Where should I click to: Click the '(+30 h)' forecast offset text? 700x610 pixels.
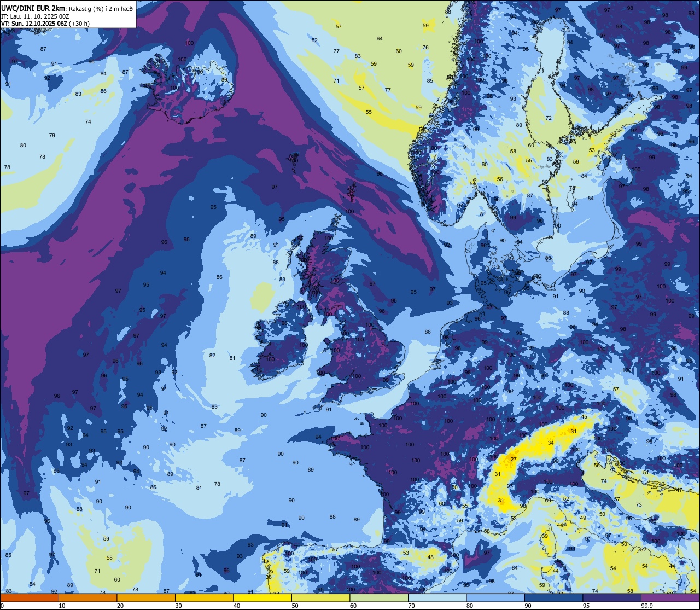[79, 24]
